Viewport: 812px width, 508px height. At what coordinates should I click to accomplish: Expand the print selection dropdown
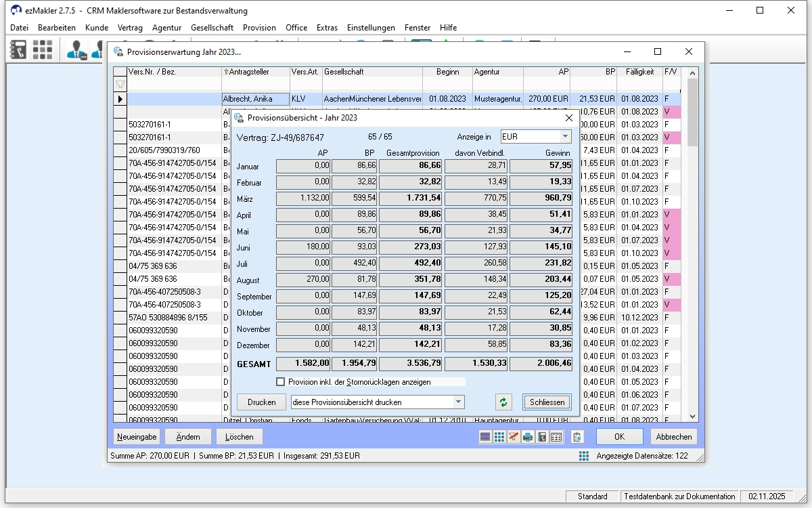click(459, 402)
